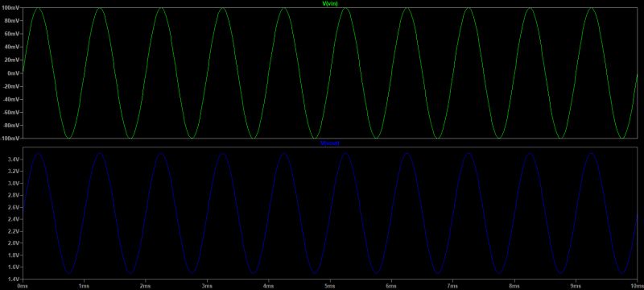644x290 pixels.
Task: Click the 1.8V vertical axis label
Action: (14, 255)
